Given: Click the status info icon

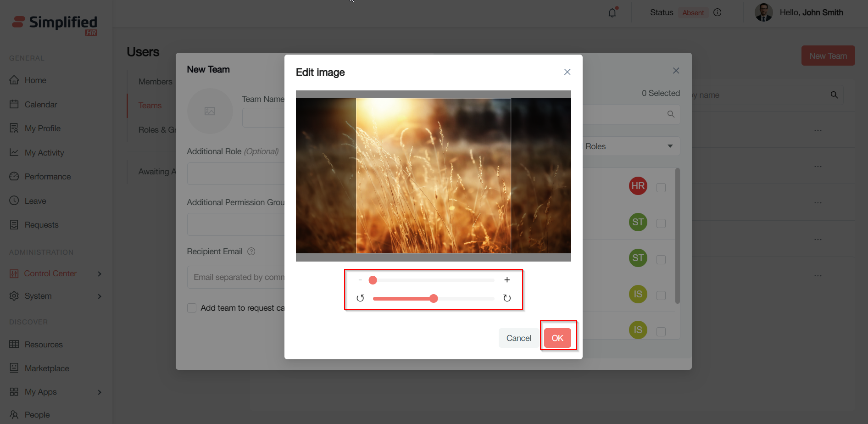Looking at the screenshot, I should point(718,13).
